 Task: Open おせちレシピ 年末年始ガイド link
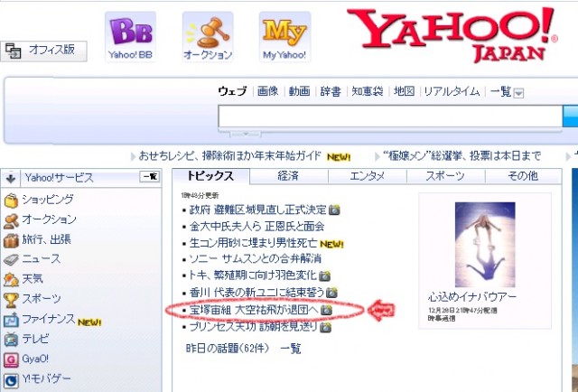(x=230, y=156)
